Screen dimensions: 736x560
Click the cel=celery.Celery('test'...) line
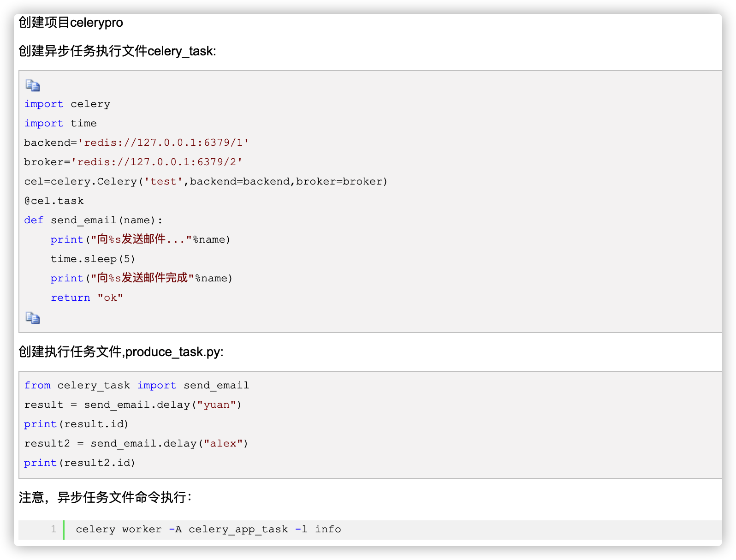click(206, 181)
